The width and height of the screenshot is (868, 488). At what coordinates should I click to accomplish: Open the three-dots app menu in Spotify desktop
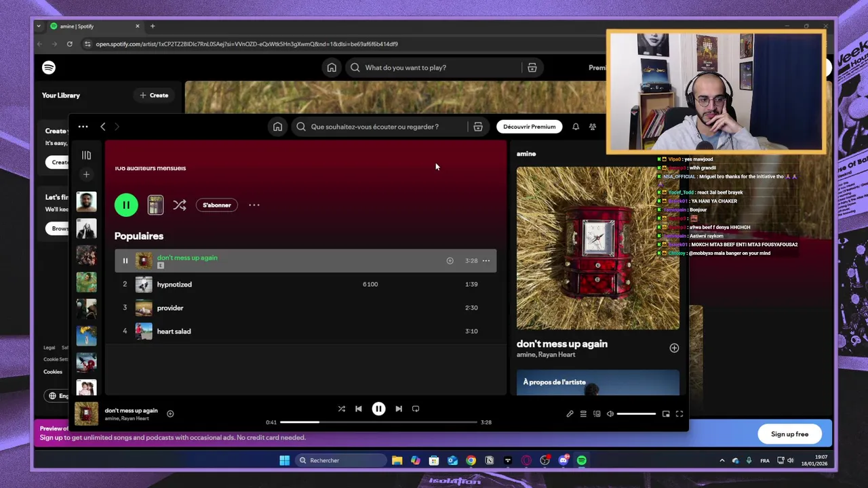(83, 127)
